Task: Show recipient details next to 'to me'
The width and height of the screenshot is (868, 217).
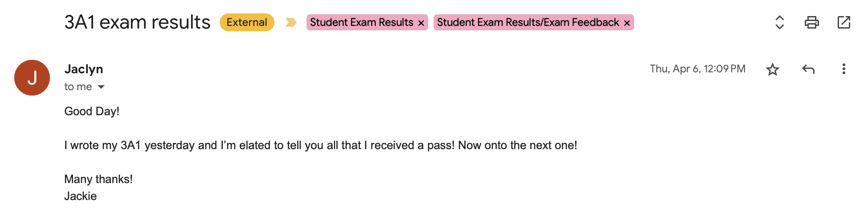Action: (101, 87)
